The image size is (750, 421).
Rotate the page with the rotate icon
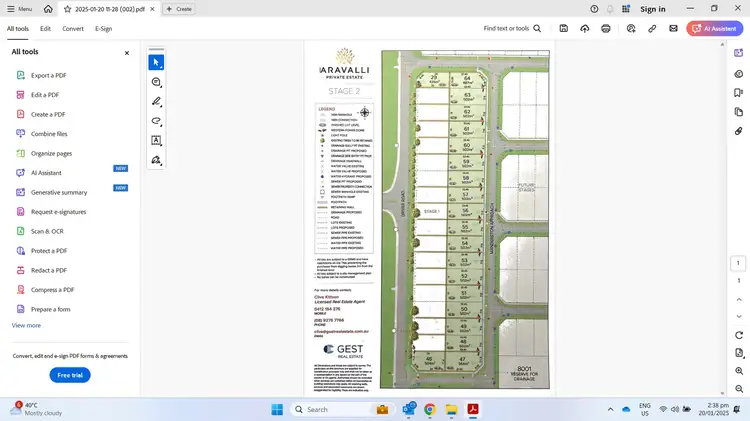point(739,335)
